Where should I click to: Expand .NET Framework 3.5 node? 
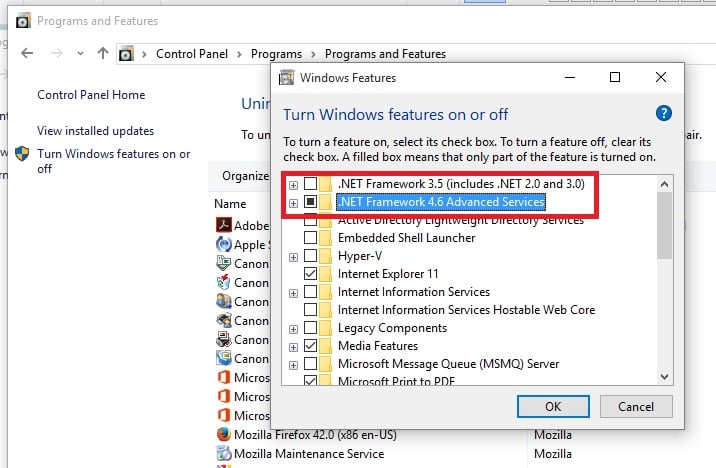tap(293, 185)
